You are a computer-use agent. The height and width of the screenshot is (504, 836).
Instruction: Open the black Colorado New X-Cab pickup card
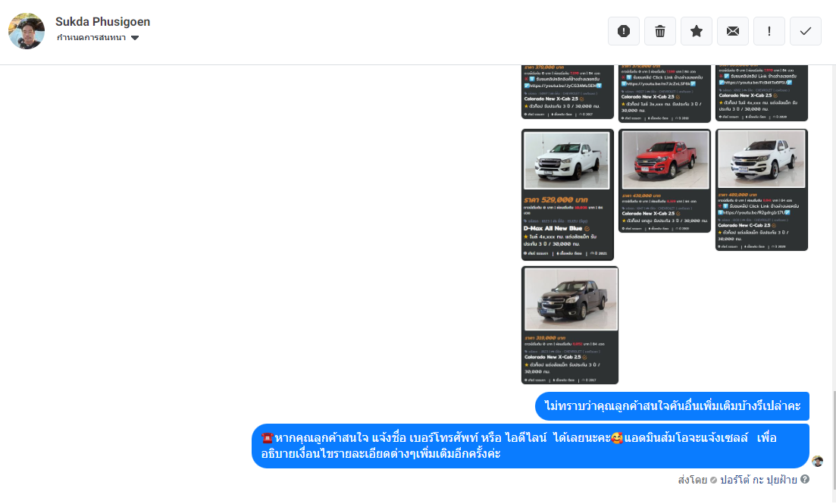tap(569, 325)
